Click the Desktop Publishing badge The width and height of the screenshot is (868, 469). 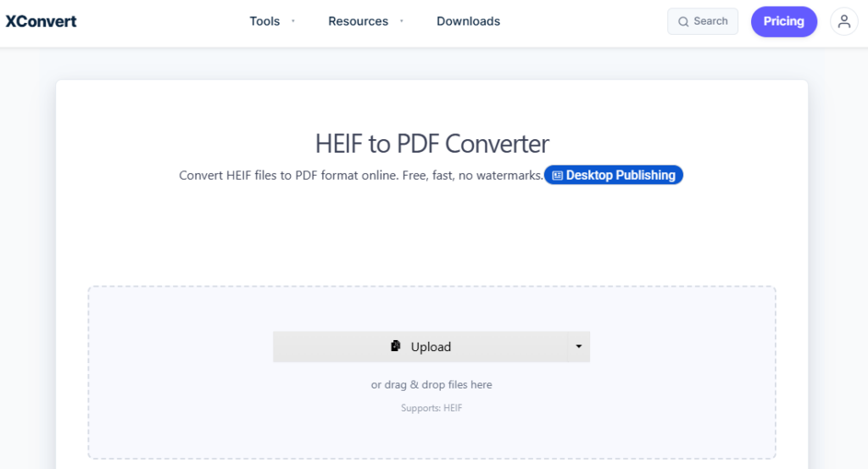click(614, 175)
